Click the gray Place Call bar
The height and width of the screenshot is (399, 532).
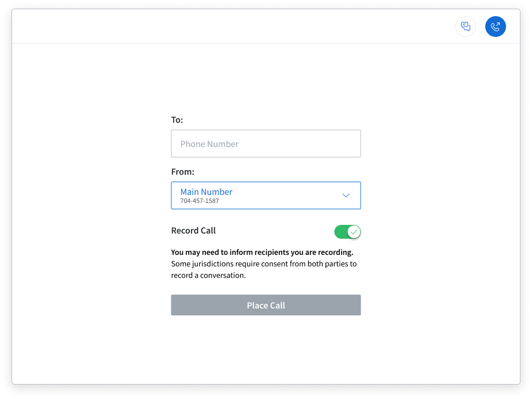point(265,305)
